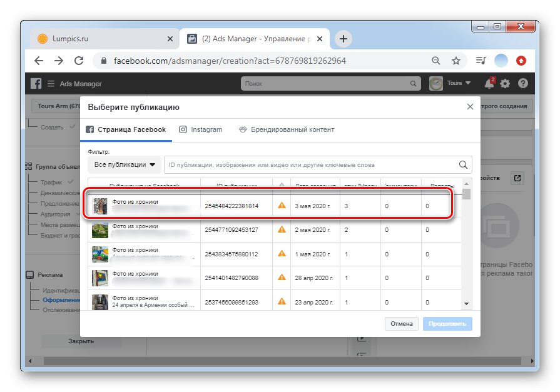Select 'Аудитория' in the left tree
The height and width of the screenshot is (392, 560).
[55, 214]
